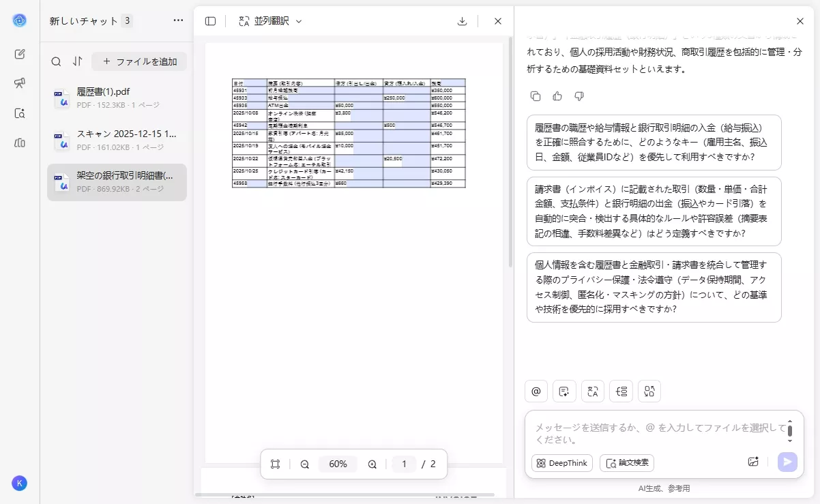
Task: Download the currently viewed PDF
Action: click(x=463, y=21)
